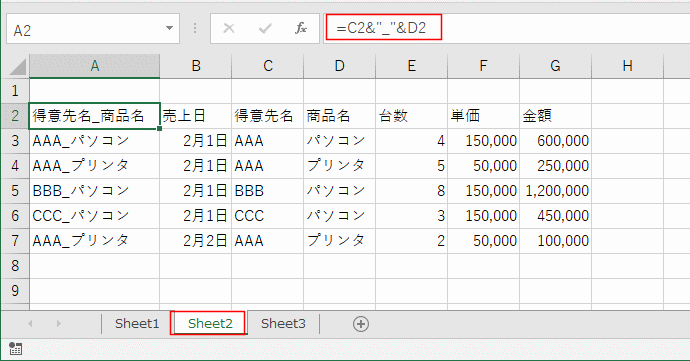Viewport: 690px width, 361px height.
Task: Select column E header
Action: coord(411,66)
